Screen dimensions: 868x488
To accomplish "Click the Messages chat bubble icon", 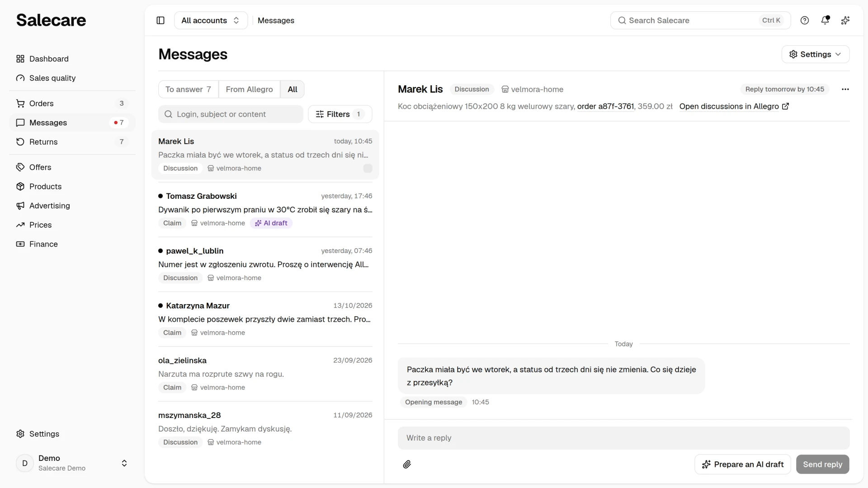I will 20,123.
